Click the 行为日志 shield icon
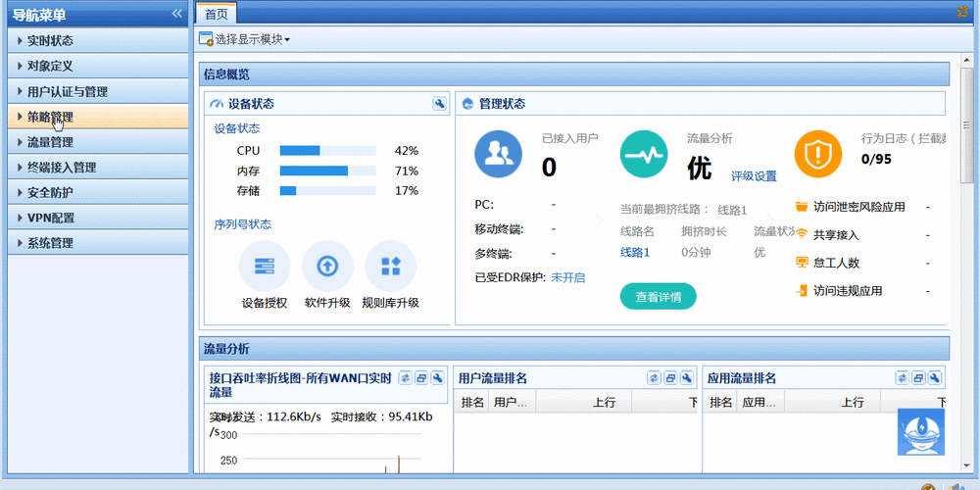Screen dimensions: 980x490 (x=818, y=154)
